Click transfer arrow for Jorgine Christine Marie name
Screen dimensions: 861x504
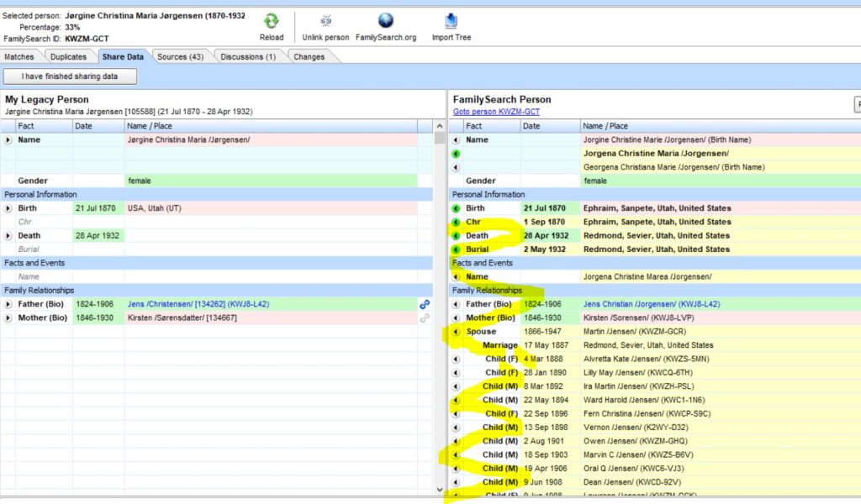(x=456, y=139)
